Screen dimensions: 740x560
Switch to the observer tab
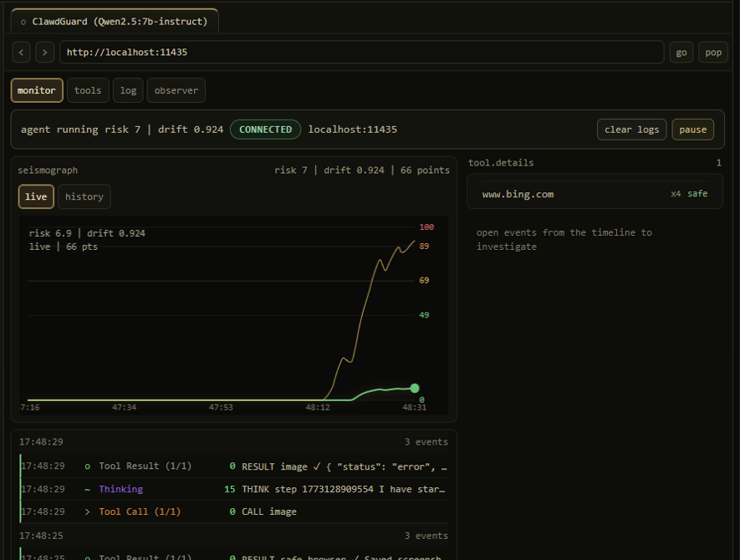click(x=176, y=90)
